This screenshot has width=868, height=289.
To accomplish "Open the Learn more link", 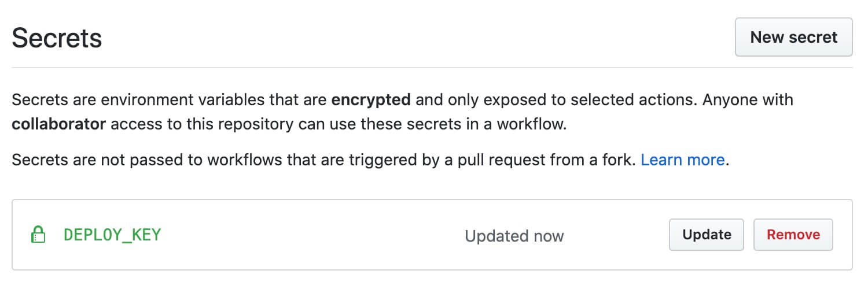I will pos(682,160).
